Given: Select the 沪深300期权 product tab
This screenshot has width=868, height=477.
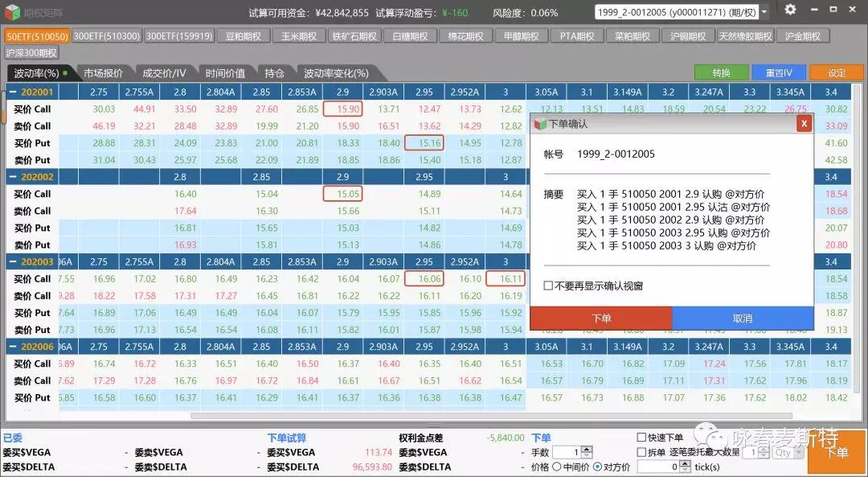Looking at the screenshot, I should (x=31, y=53).
